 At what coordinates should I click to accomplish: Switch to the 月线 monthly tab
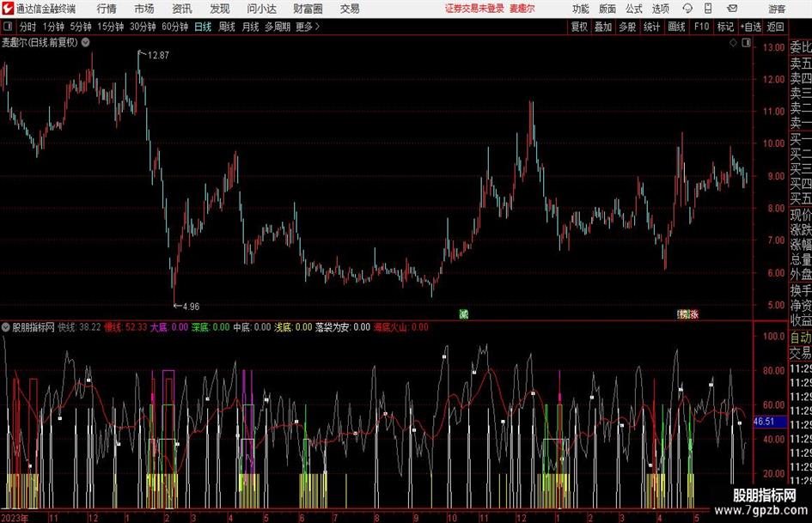[251, 27]
